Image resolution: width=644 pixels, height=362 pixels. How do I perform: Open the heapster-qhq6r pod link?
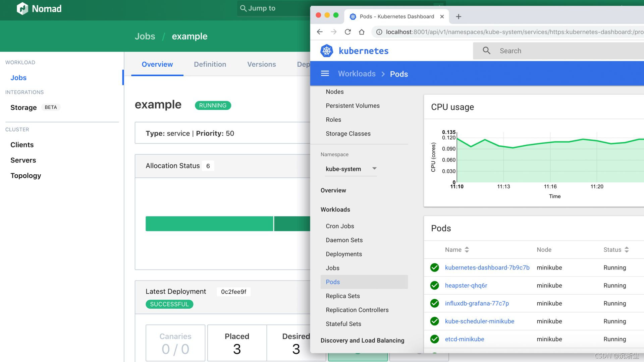[x=466, y=286]
